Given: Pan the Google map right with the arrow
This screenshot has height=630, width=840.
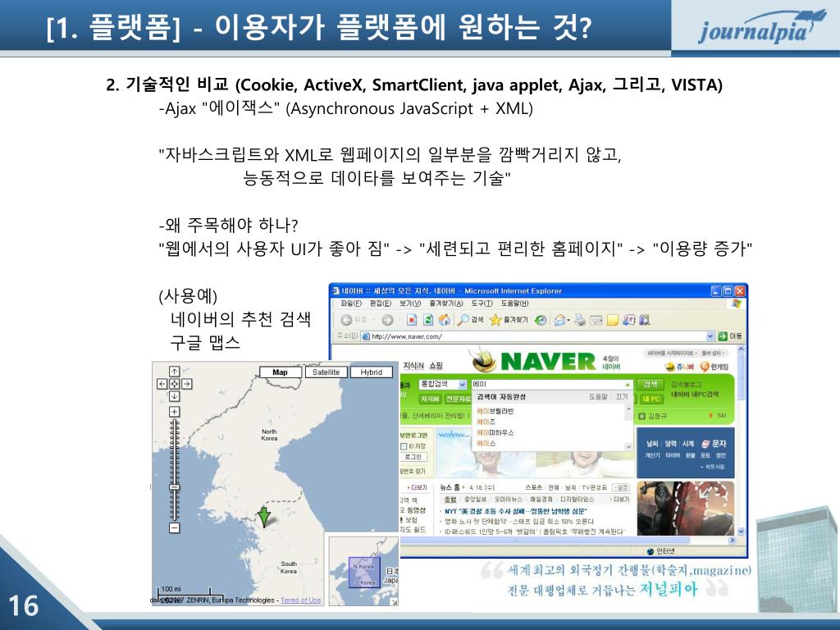Looking at the screenshot, I should [x=186, y=384].
